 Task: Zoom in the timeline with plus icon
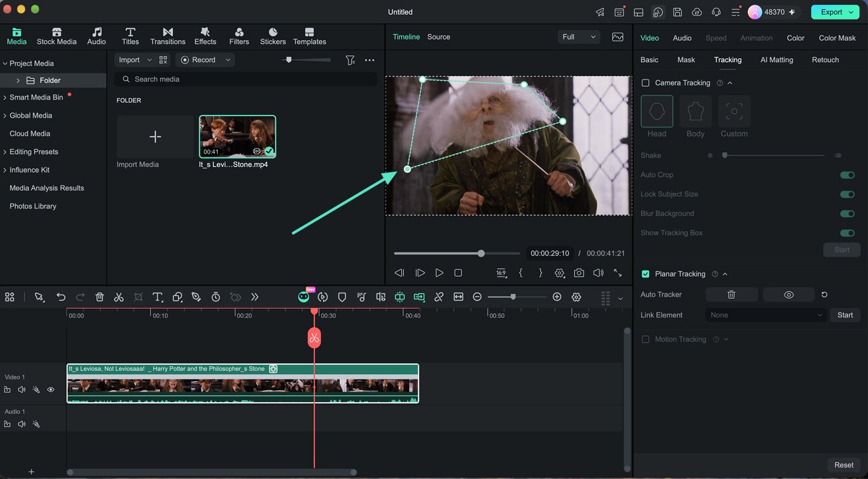click(557, 297)
